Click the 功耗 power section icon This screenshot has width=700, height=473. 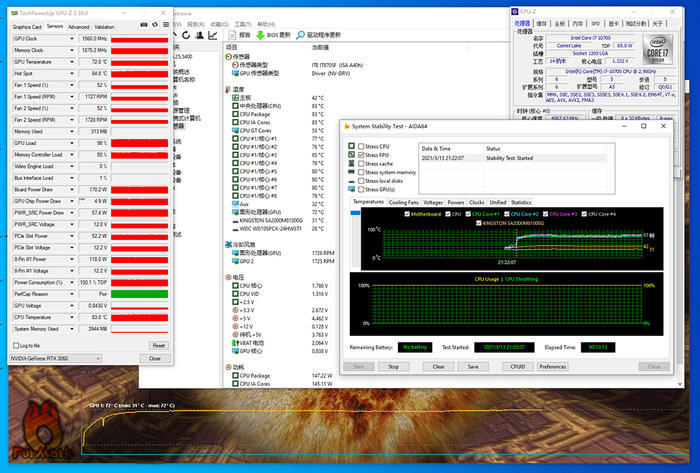coord(229,367)
